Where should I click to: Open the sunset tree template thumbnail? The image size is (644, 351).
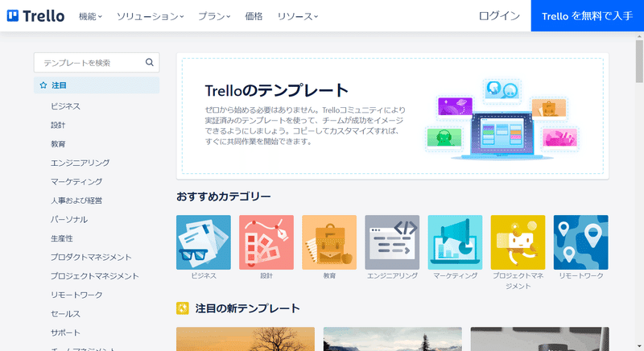[246, 339]
